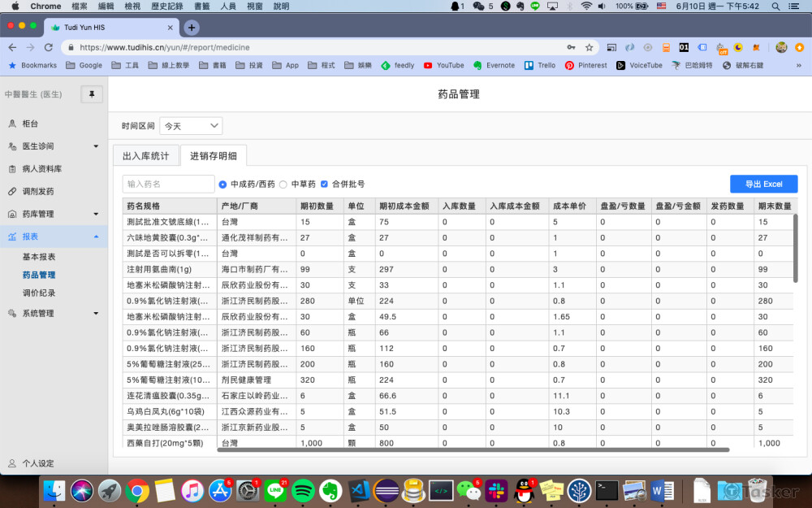This screenshot has width=812, height=508.
Task: Open 个人设定 at the sidebar bottom
Action: tap(39, 463)
